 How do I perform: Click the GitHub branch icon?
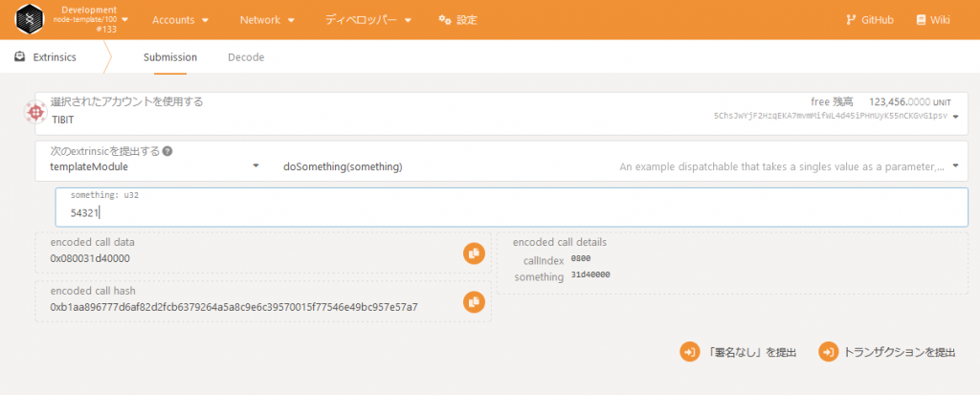[x=851, y=19]
